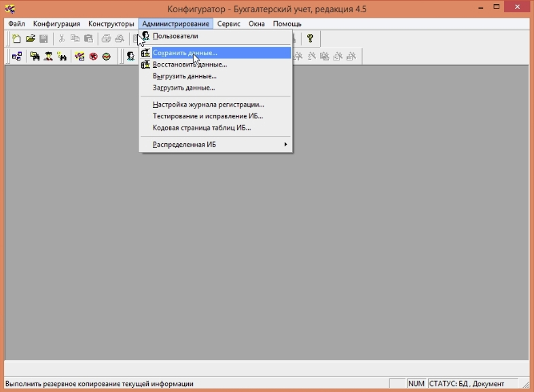The width and height of the screenshot is (534, 392).
Task: Click the СТАТУС: БД, Документ status field
Action: (x=473, y=383)
